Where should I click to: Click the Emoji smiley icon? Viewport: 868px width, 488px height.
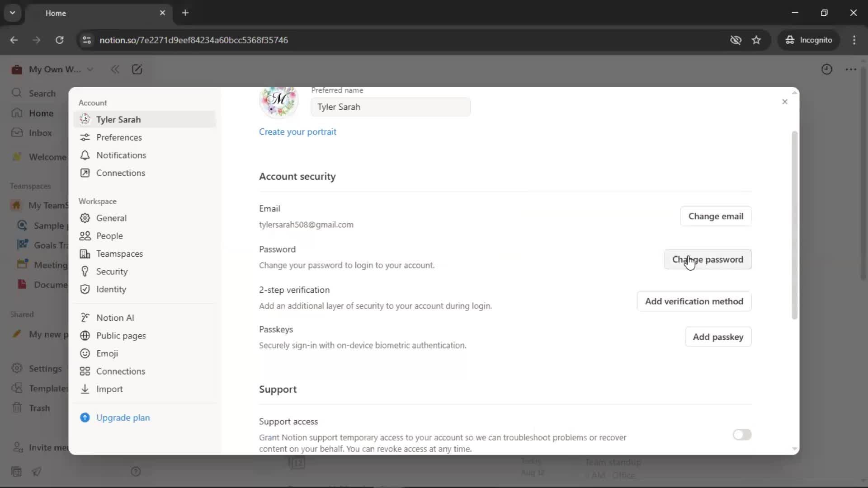[x=85, y=353]
